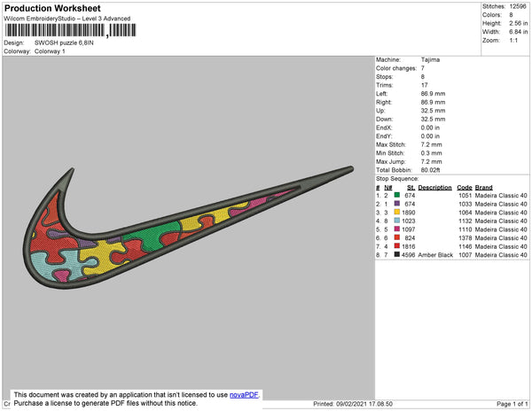Click 'Madeira Classic 40' brand for code 1007

click(501, 255)
